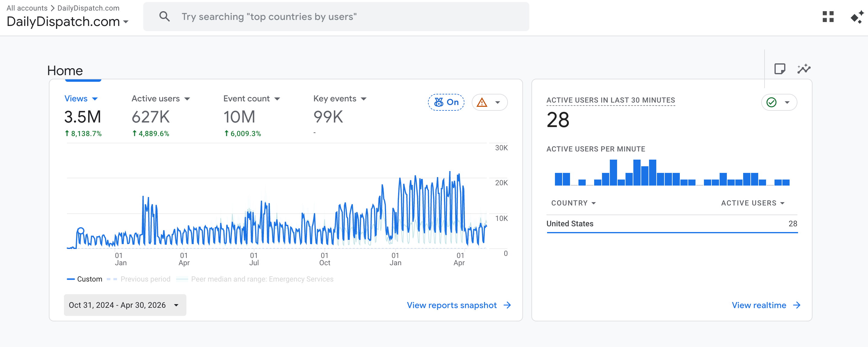Open the COUNTRY dimension dropdown
This screenshot has width=868, height=347.
click(574, 203)
